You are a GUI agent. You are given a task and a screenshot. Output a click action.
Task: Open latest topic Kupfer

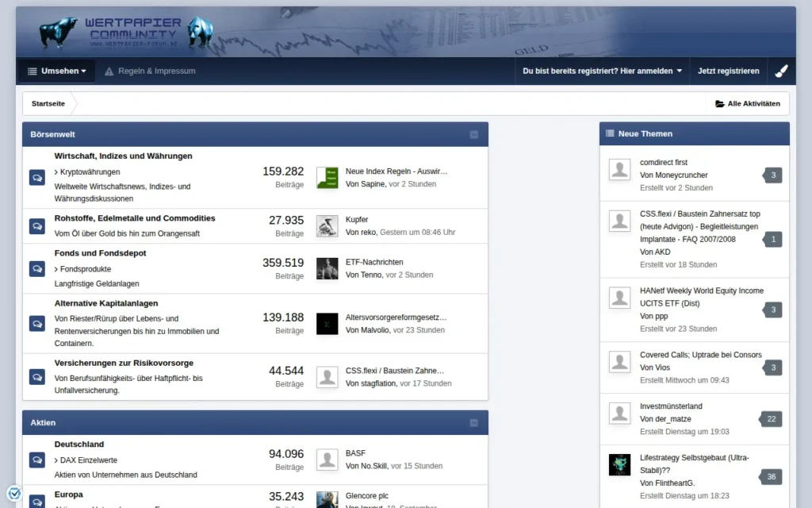[357, 219]
